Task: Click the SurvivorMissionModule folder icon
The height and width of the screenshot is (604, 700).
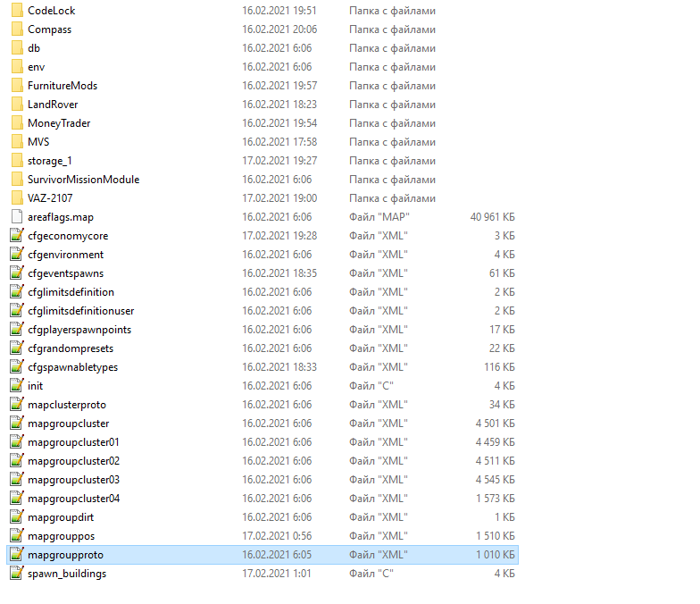Action: click(x=17, y=179)
